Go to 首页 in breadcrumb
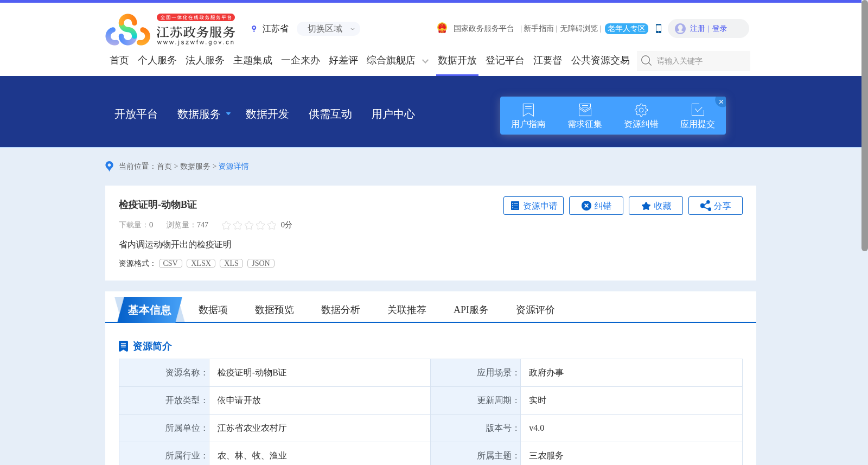The height and width of the screenshot is (465, 868). click(164, 167)
